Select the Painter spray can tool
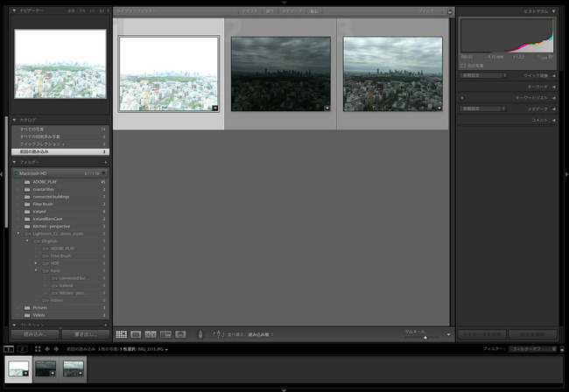The image size is (569, 392). pyautogui.click(x=200, y=334)
